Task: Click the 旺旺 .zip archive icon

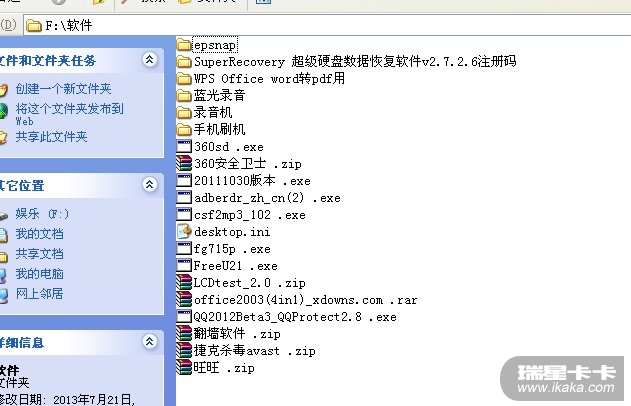Action: [184, 367]
